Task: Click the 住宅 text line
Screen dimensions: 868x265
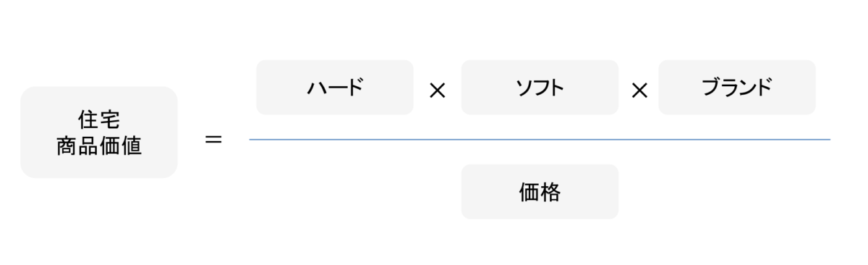Action: 99,121
